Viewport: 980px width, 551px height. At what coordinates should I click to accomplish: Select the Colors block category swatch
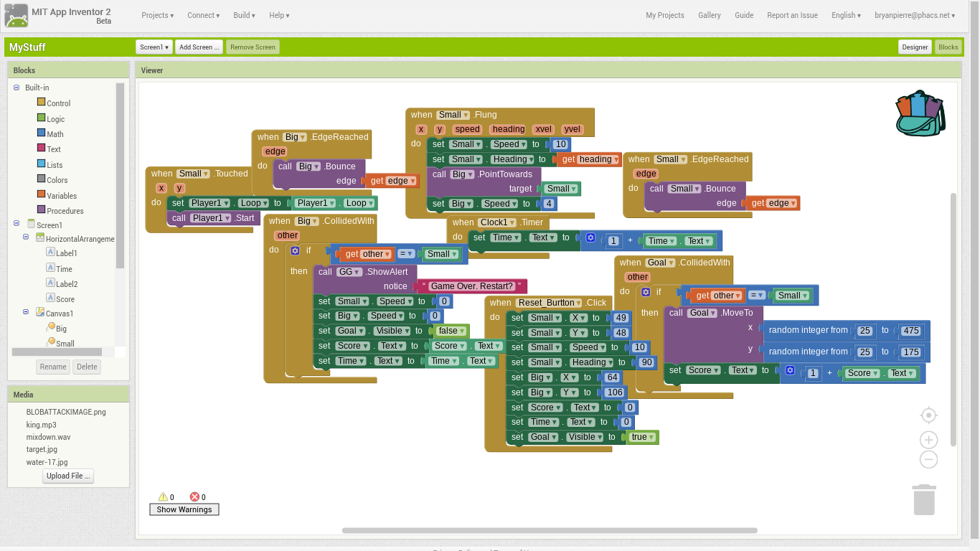[x=42, y=179]
